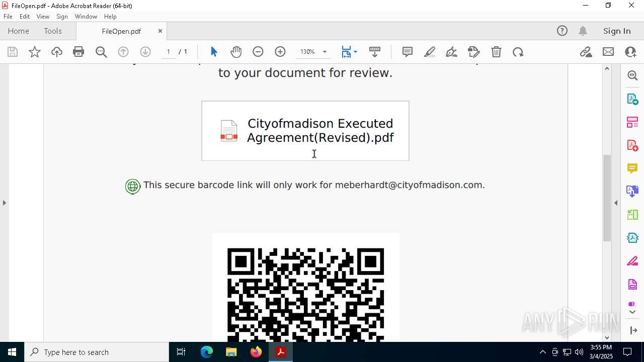Open Microsoft Edge from taskbar
Viewport: 644px width, 362px height.
pyautogui.click(x=207, y=352)
